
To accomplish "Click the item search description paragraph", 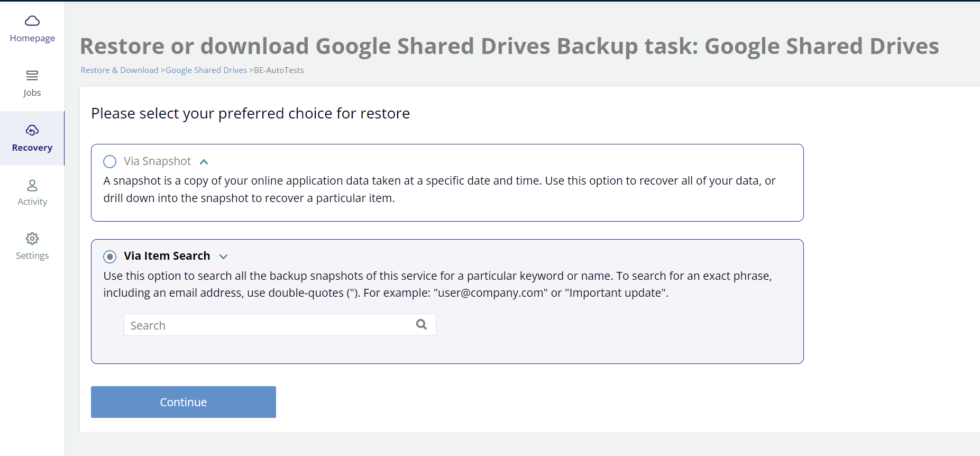I will click(x=438, y=284).
